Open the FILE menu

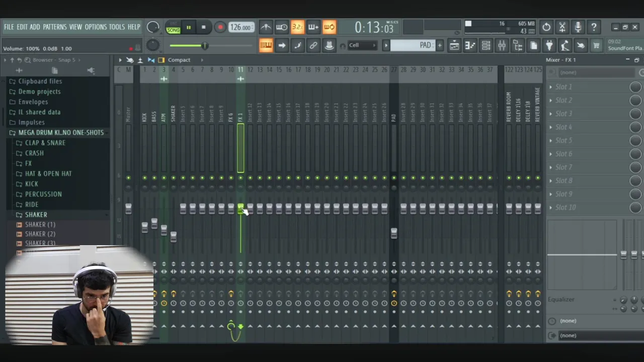pyautogui.click(x=9, y=27)
